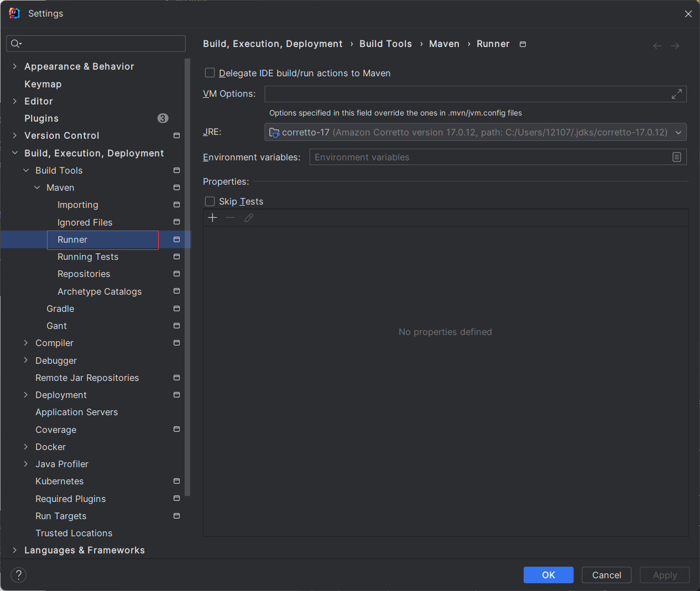Click the remove property minus icon

(231, 217)
